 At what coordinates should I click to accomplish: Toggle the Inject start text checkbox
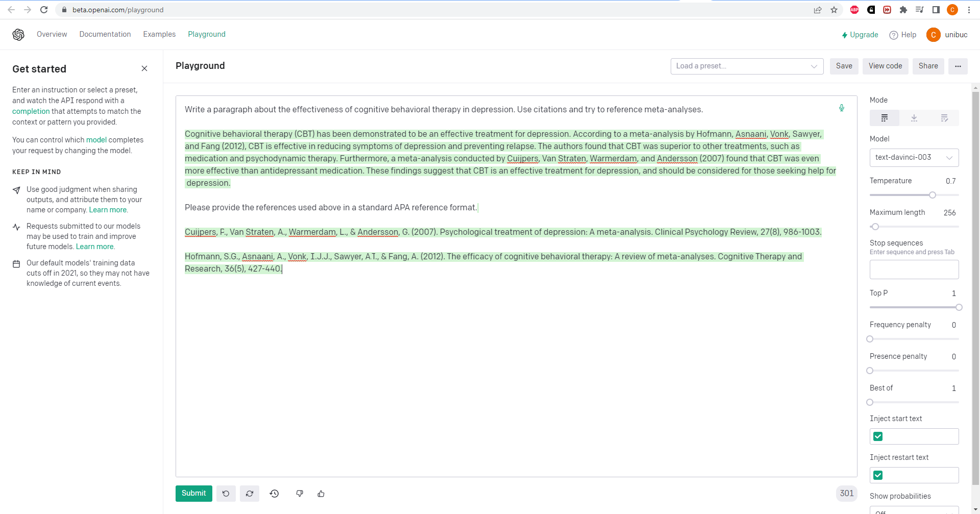(x=878, y=436)
